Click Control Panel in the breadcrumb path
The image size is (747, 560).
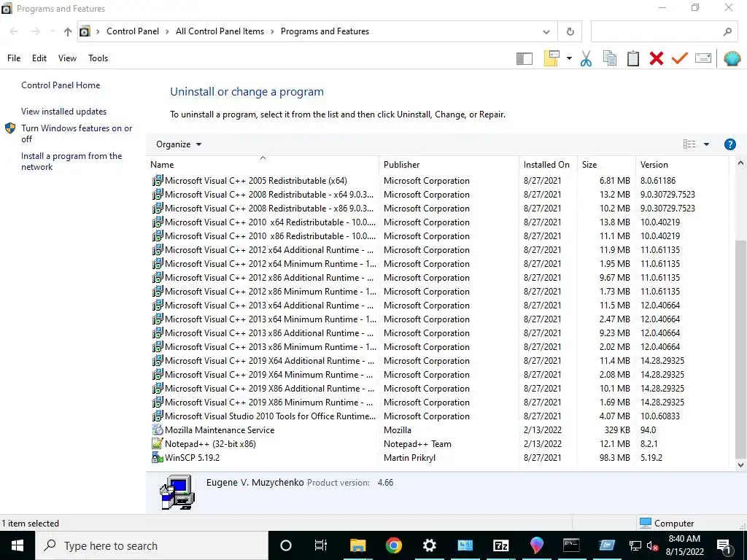(133, 31)
